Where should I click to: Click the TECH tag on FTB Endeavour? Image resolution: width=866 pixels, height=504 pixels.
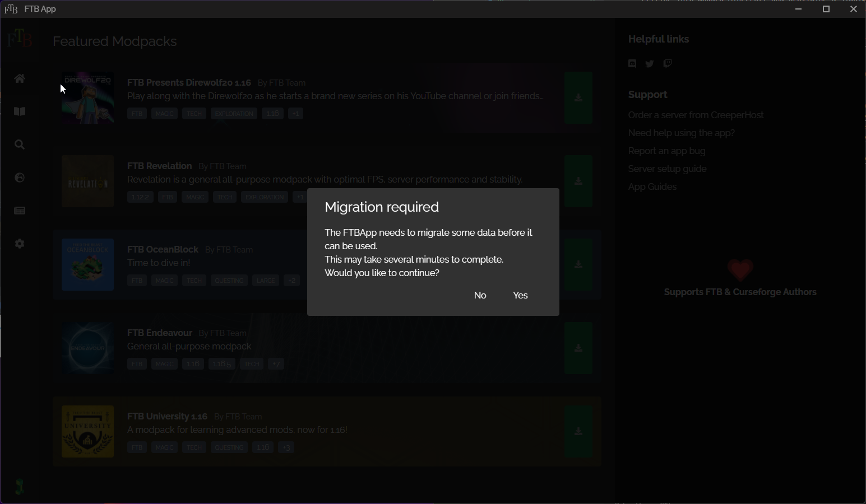(252, 364)
